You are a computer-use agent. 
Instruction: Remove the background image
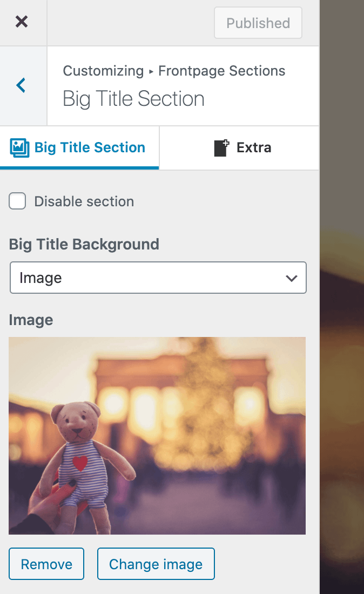click(x=46, y=564)
